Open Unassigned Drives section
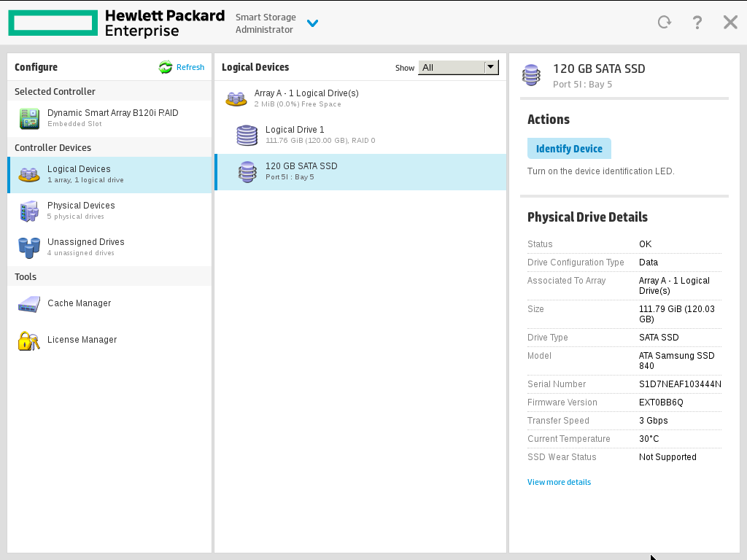This screenshot has width=747, height=560. 109,248
